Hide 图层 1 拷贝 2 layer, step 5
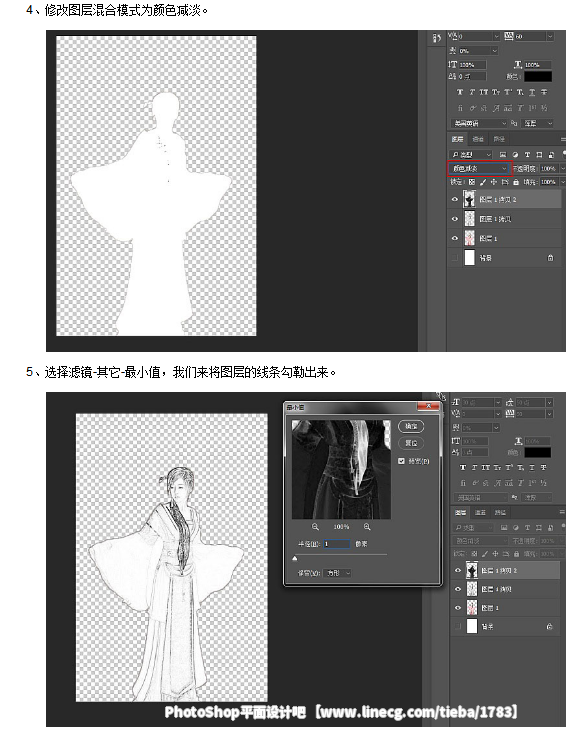 pos(457,571)
